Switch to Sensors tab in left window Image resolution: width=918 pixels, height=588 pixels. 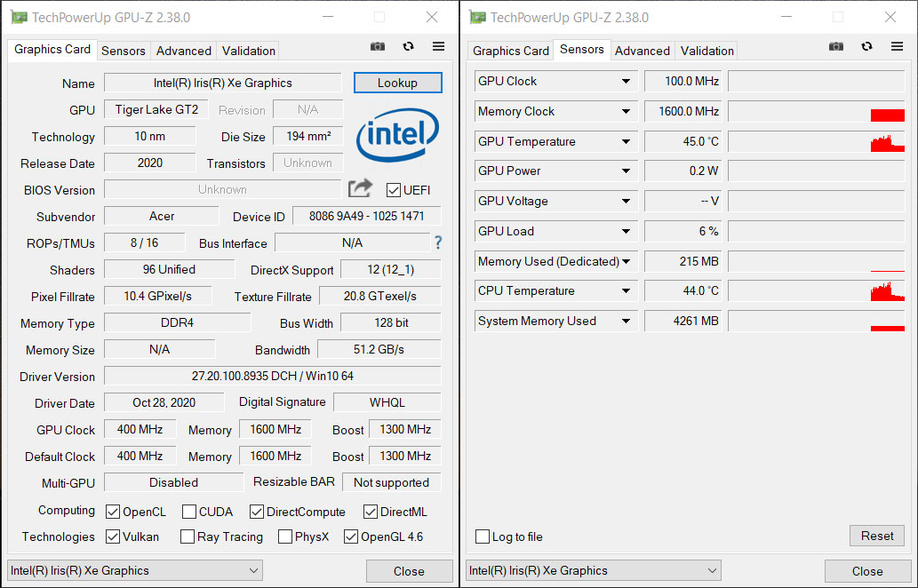(x=123, y=51)
